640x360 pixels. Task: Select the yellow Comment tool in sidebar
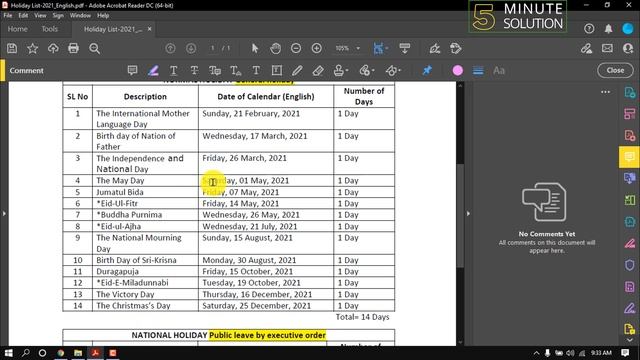click(x=629, y=157)
